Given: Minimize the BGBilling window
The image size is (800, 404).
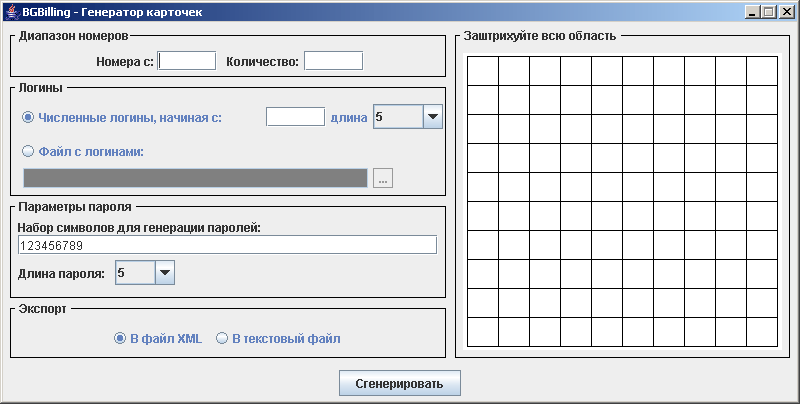Looking at the screenshot, I should [752, 12].
